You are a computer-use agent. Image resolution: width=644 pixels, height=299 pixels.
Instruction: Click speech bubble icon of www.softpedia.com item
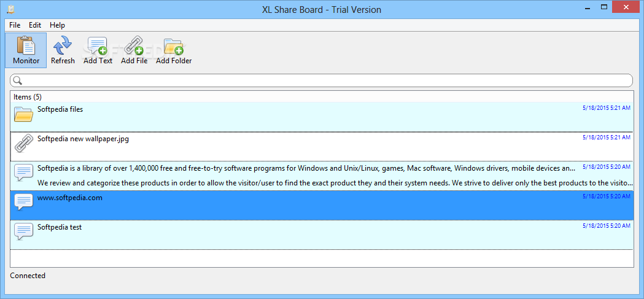pyautogui.click(x=23, y=203)
